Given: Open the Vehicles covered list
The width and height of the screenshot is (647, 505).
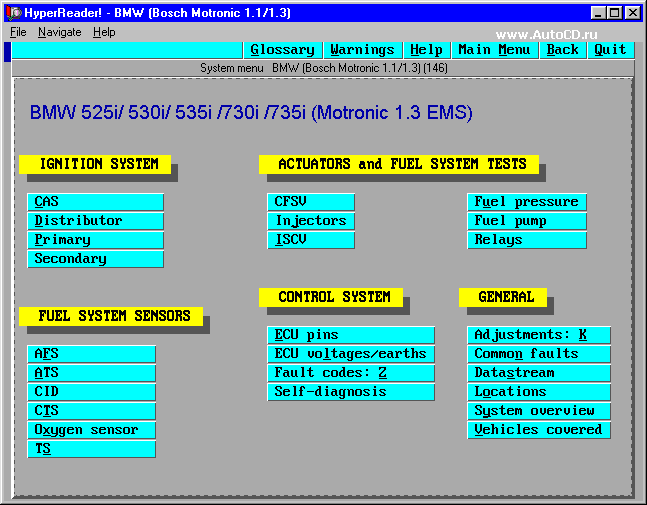Looking at the screenshot, I should tap(539, 430).
